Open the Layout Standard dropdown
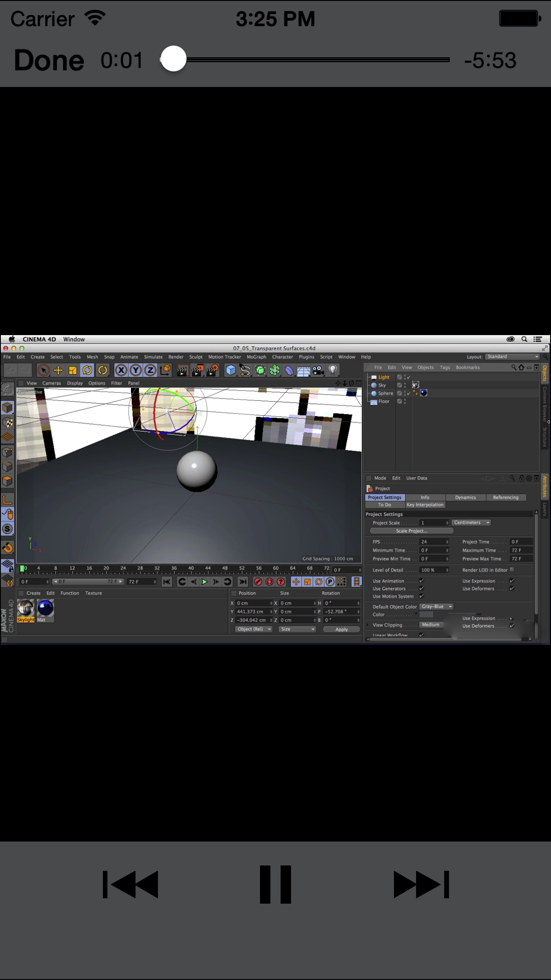551x980 pixels. click(512, 357)
